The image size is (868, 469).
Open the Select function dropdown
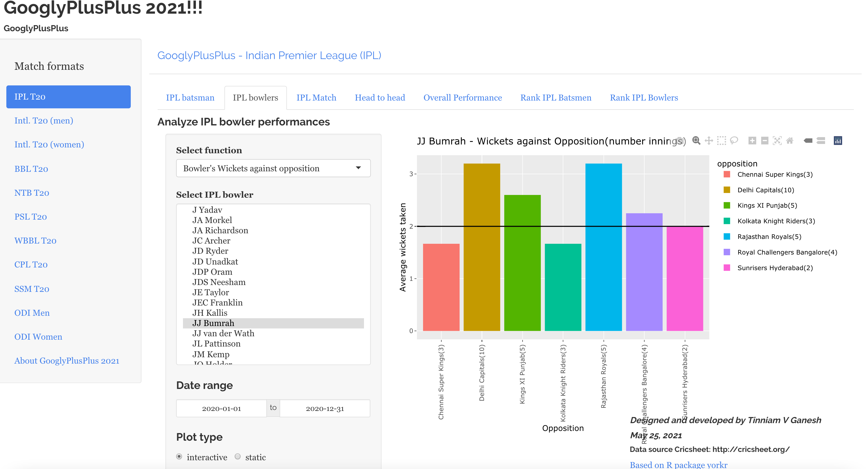coord(273,168)
